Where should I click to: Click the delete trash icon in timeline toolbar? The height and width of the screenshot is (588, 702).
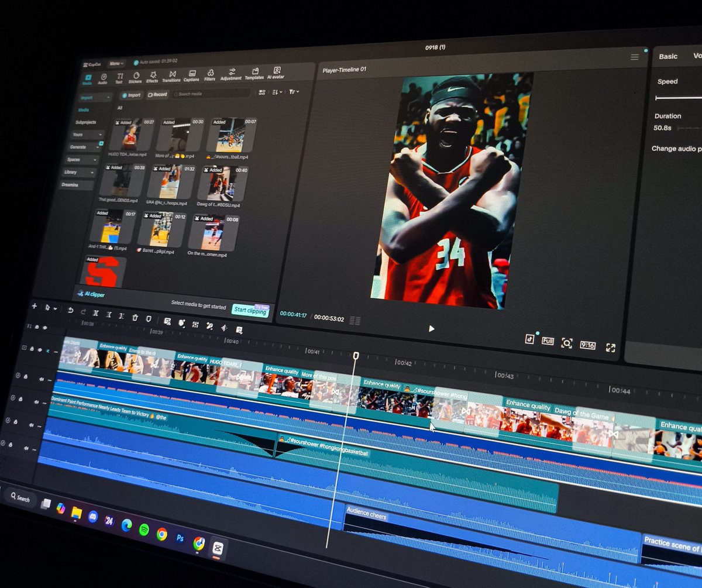(x=135, y=317)
